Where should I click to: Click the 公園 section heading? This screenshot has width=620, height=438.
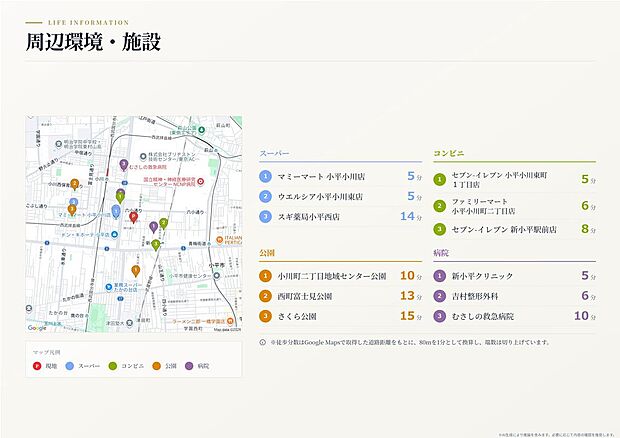tap(267, 253)
